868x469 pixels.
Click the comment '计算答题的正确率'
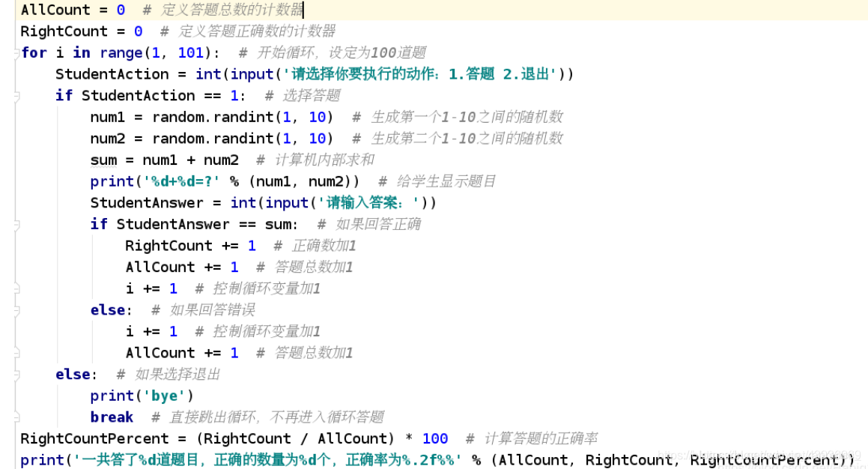[541, 439]
